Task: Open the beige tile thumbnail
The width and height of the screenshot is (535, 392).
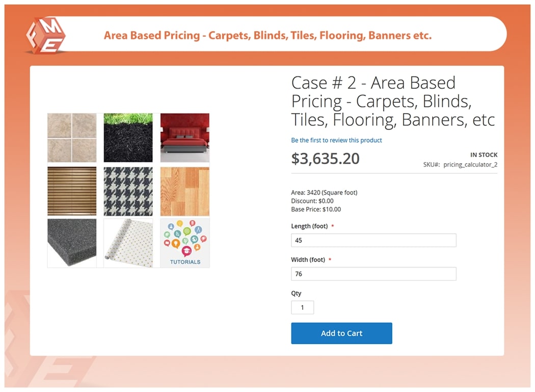Action: click(x=72, y=138)
